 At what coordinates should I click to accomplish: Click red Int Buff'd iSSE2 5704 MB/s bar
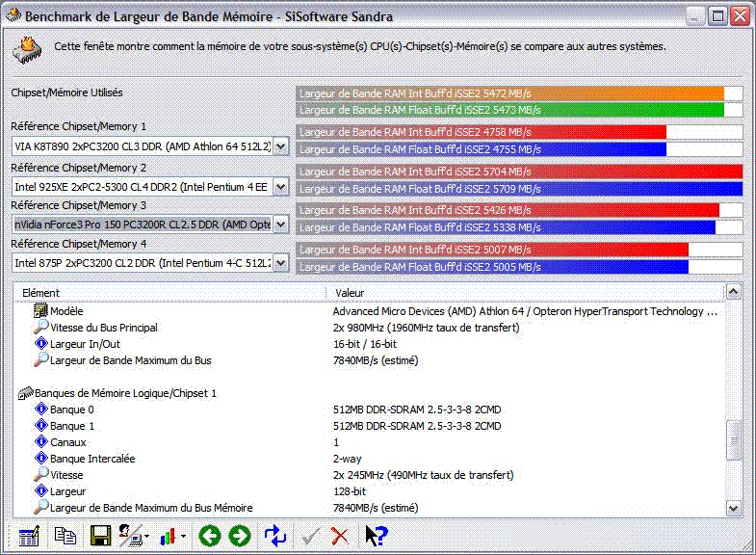[519, 172]
